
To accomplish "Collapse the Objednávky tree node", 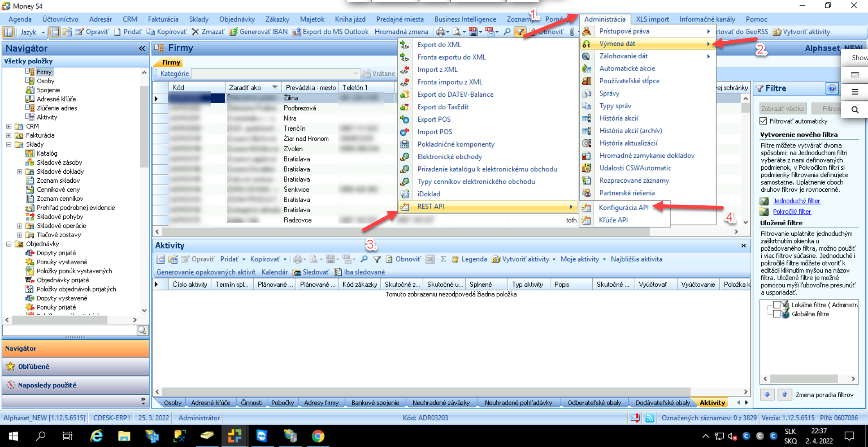I will (9, 244).
